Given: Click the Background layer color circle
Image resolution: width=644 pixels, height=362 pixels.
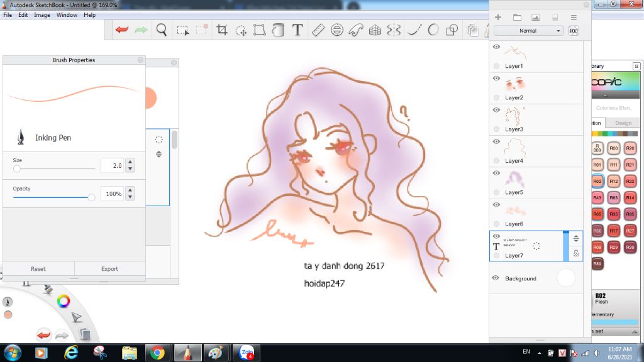Looking at the screenshot, I should 566,278.
